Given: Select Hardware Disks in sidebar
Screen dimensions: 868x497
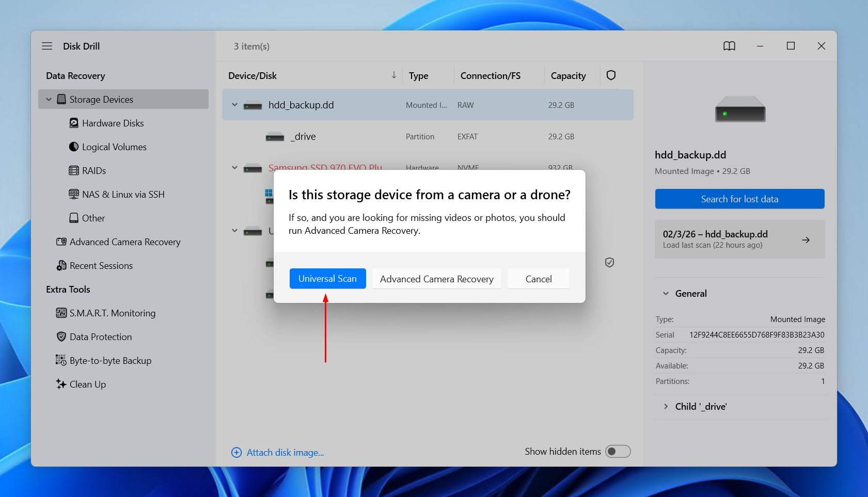Looking at the screenshot, I should tap(113, 123).
